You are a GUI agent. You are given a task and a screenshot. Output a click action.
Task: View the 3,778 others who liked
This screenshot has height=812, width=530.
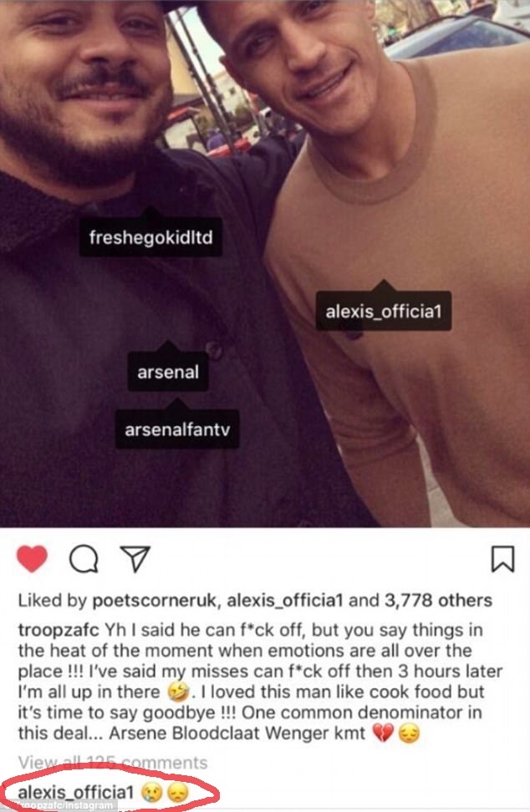point(438,601)
